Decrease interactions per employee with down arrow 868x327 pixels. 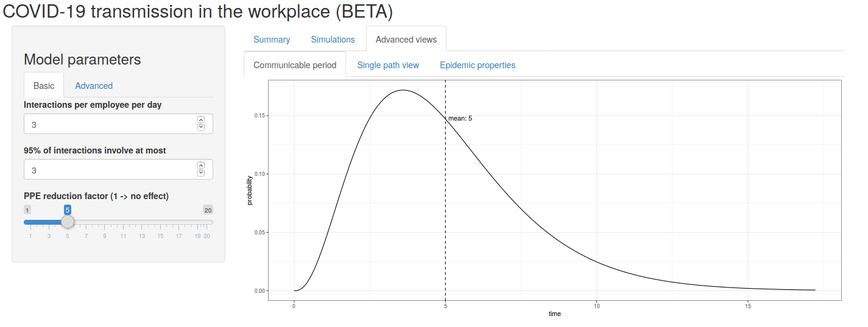click(x=201, y=127)
